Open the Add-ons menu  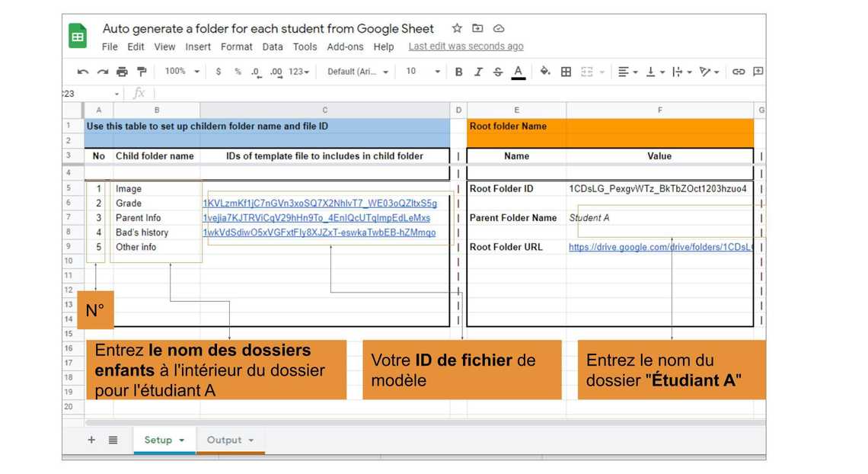[345, 46]
